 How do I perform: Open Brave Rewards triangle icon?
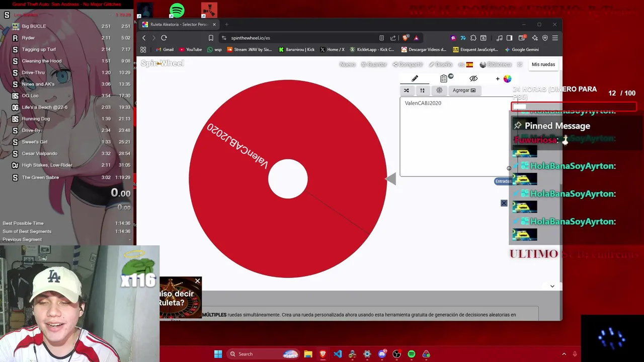(416, 38)
